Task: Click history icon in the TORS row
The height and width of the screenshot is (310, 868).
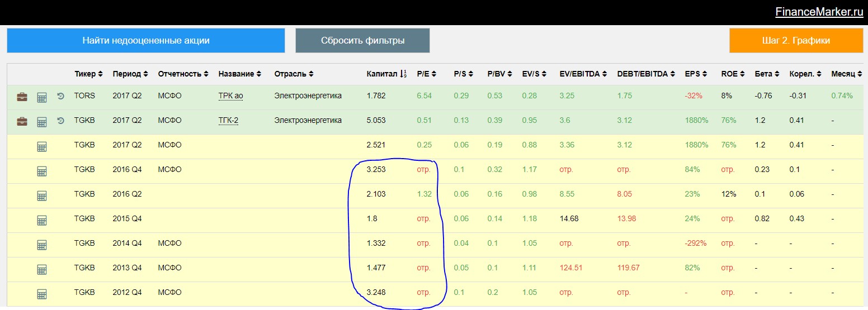Action: click(x=61, y=96)
